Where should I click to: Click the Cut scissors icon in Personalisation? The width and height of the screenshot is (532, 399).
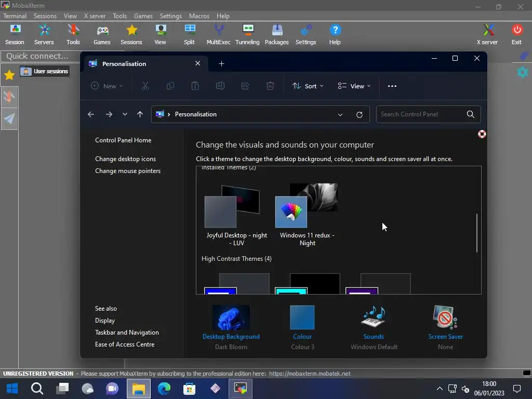pos(145,86)
